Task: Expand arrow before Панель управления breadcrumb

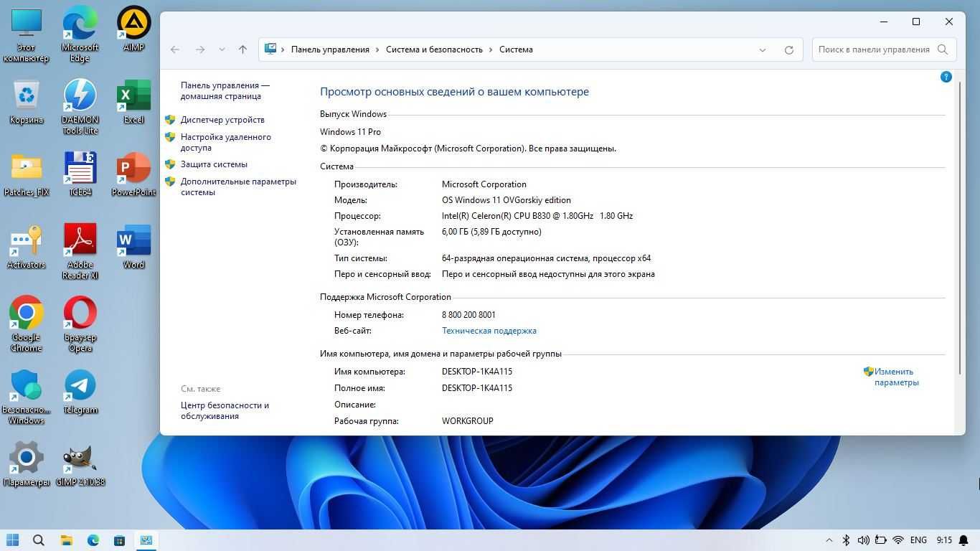Action: (283, 50)
